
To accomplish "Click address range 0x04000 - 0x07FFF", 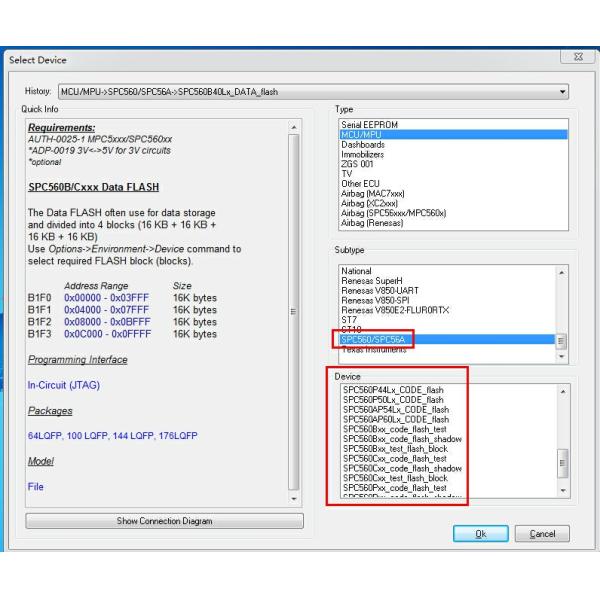I will pyautogui.click(x=106, y=310).
